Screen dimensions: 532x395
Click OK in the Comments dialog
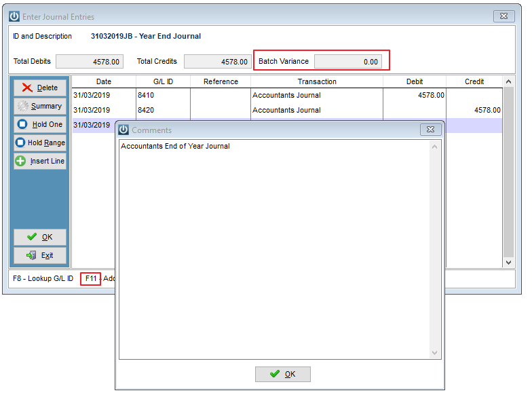282,374
